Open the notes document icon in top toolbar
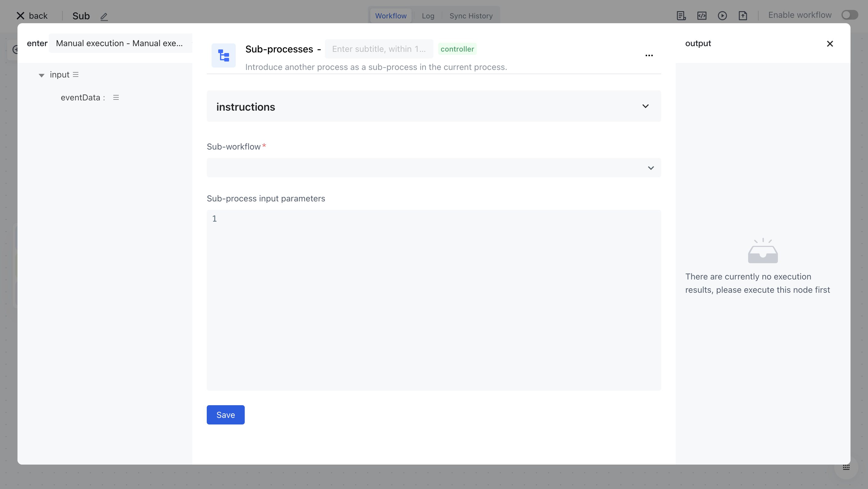This screenshot has width=868, height=489. pyautogui.click(x=681, y=16)
